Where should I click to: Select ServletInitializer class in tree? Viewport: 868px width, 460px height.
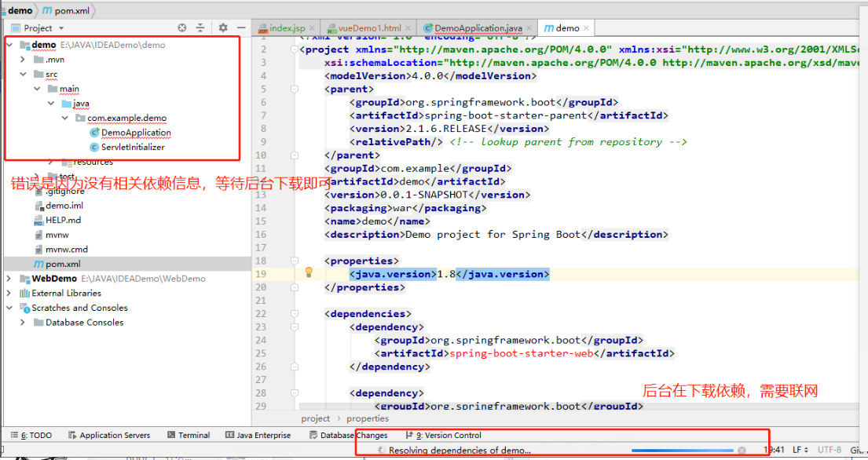coord(132,147)
